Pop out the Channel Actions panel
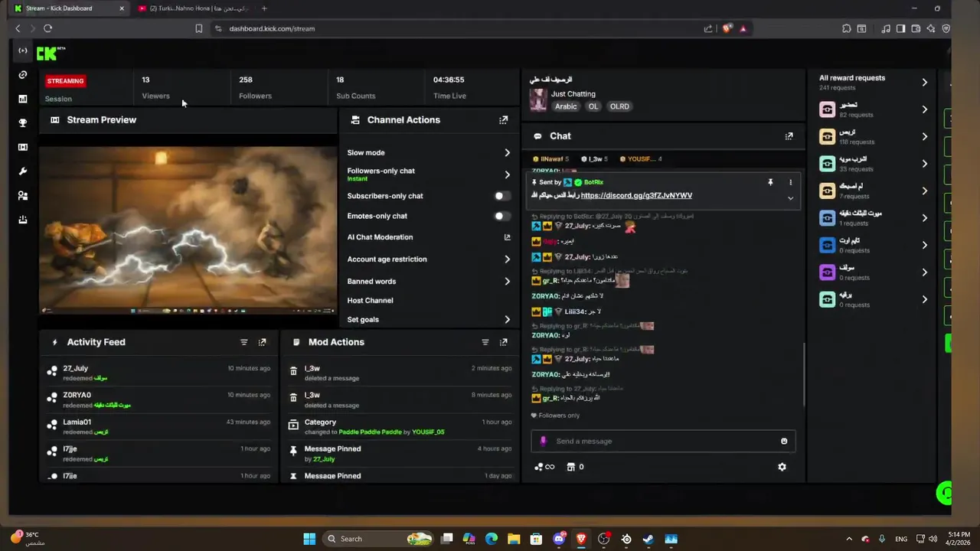This screenshot has width=980, height=551. 503,120
